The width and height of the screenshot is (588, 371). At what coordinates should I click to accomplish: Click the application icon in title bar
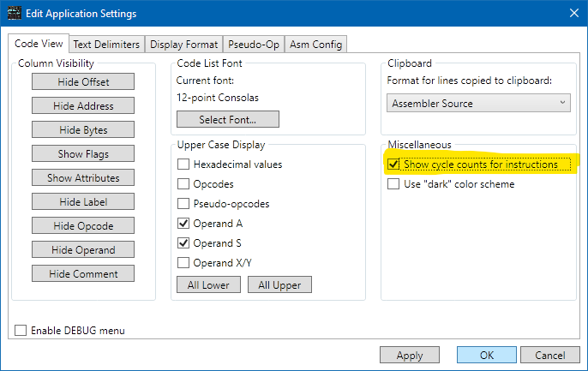(x=15, y=14)
